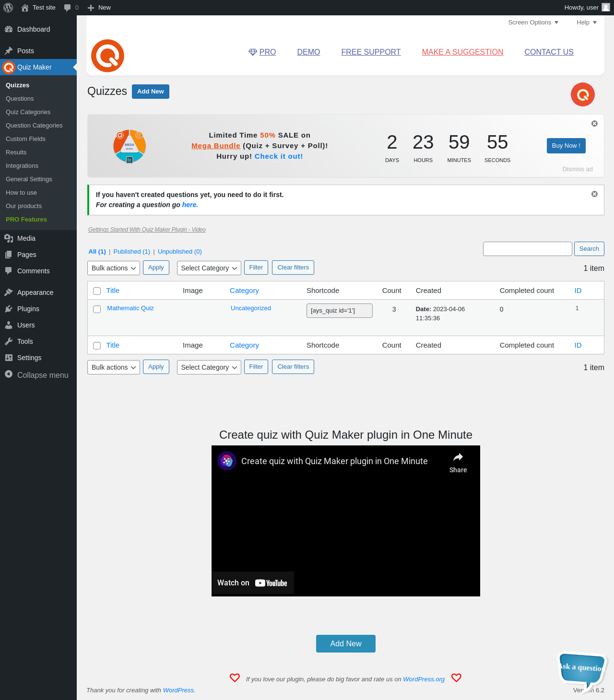The image size is (614, 700).
Task: Expand Screen Options panel
Action: (x=533, y=23)
